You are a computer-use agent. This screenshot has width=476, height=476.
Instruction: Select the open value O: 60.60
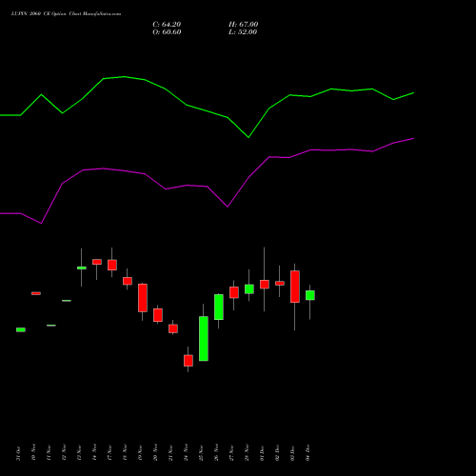pyautogui.click(x=167, y=32)
